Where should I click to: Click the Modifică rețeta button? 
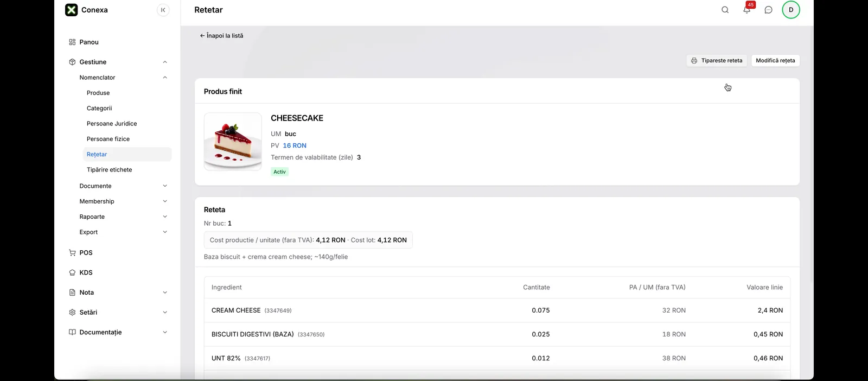(775, 61)
